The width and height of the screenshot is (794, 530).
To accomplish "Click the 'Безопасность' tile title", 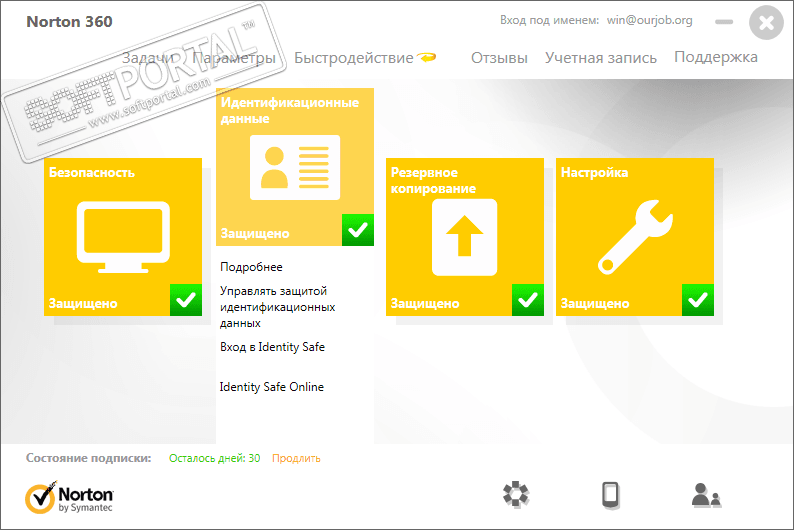I will [92, 173].
